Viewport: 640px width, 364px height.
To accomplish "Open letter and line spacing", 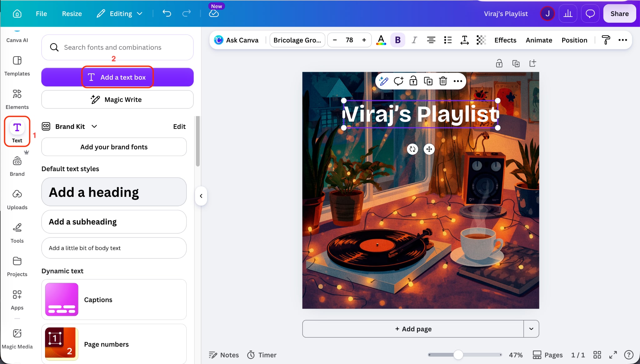I will click(464, 40).
